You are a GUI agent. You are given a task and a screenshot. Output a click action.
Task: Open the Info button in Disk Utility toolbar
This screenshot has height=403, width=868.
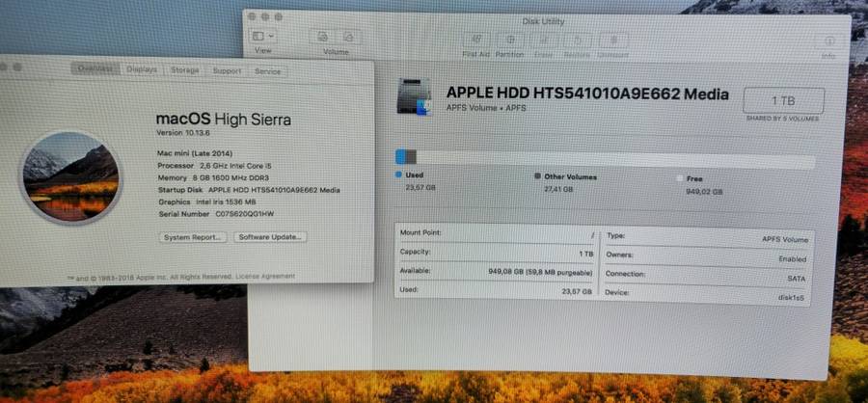[828, 41]
